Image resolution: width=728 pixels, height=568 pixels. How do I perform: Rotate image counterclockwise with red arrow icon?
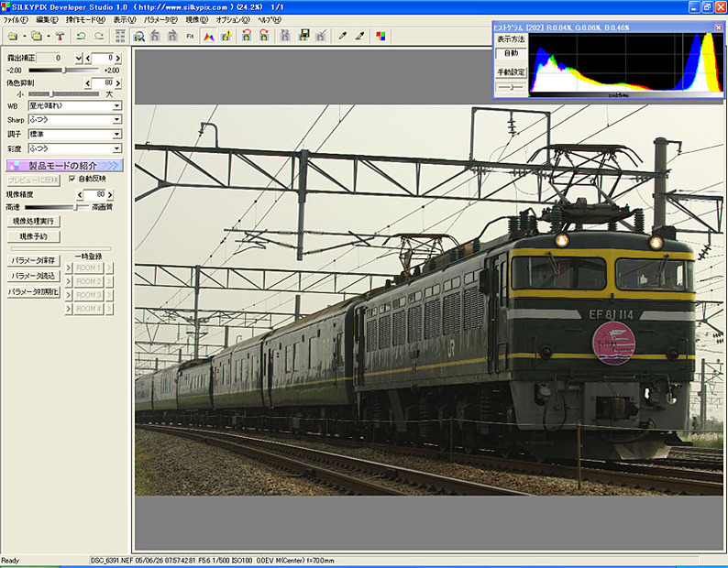pyautogui.click(x=247, y=37)
